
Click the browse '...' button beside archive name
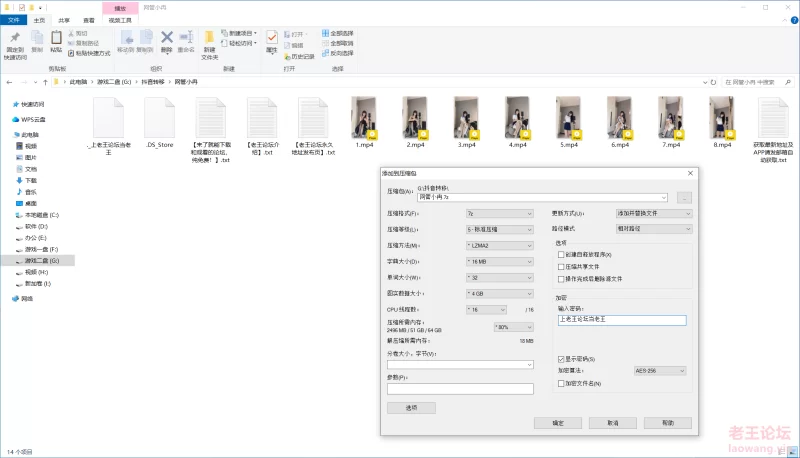[x=684, y=197]
